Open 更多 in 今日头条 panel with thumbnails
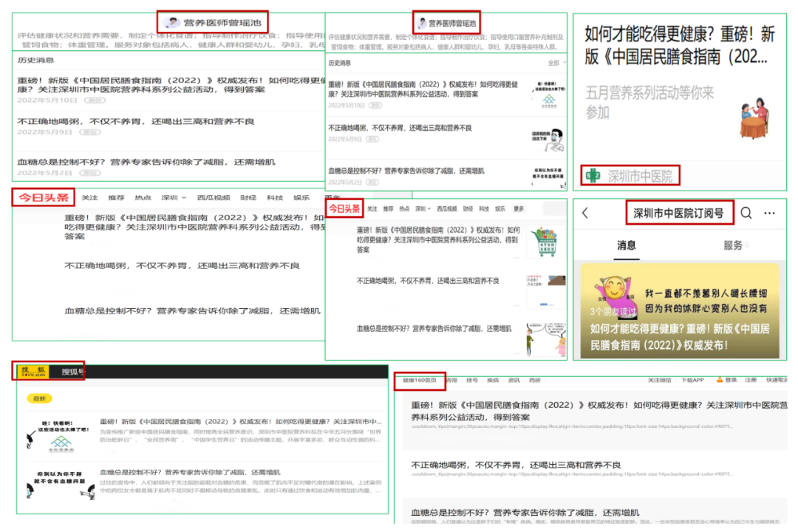The image size is (798, 532). coord(518,208)
